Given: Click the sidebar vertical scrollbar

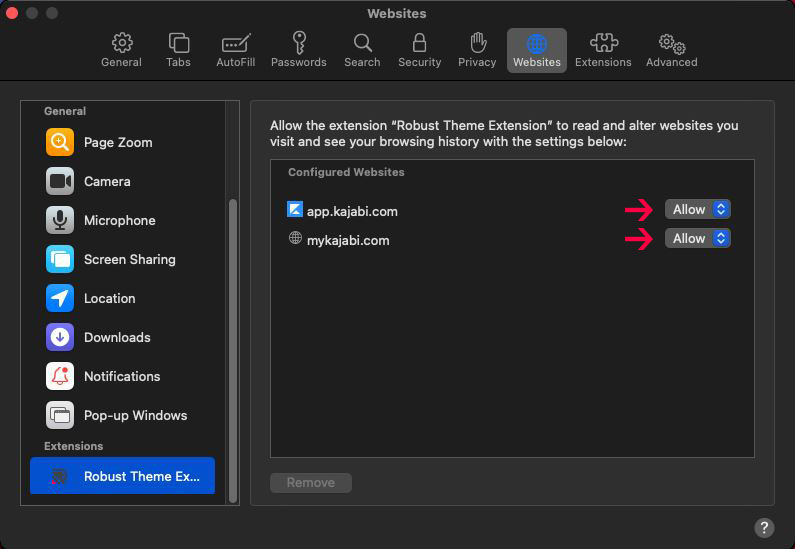Looking at the screenshot, I should coord(233,350).
